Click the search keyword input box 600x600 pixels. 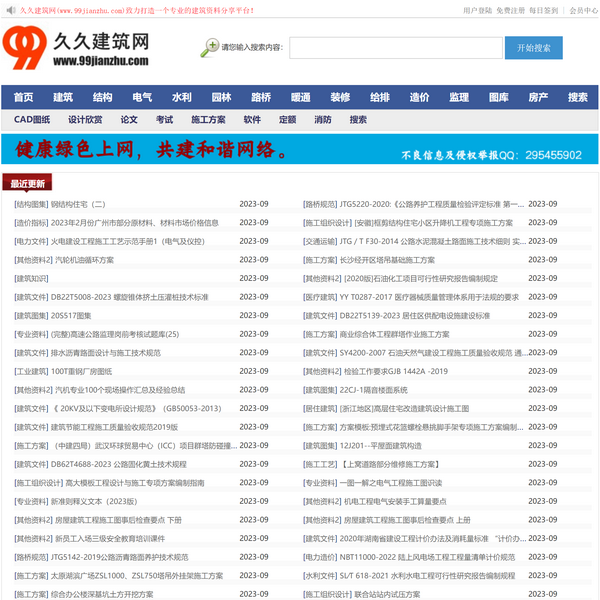pyautogui.click(x=393, y=47)
